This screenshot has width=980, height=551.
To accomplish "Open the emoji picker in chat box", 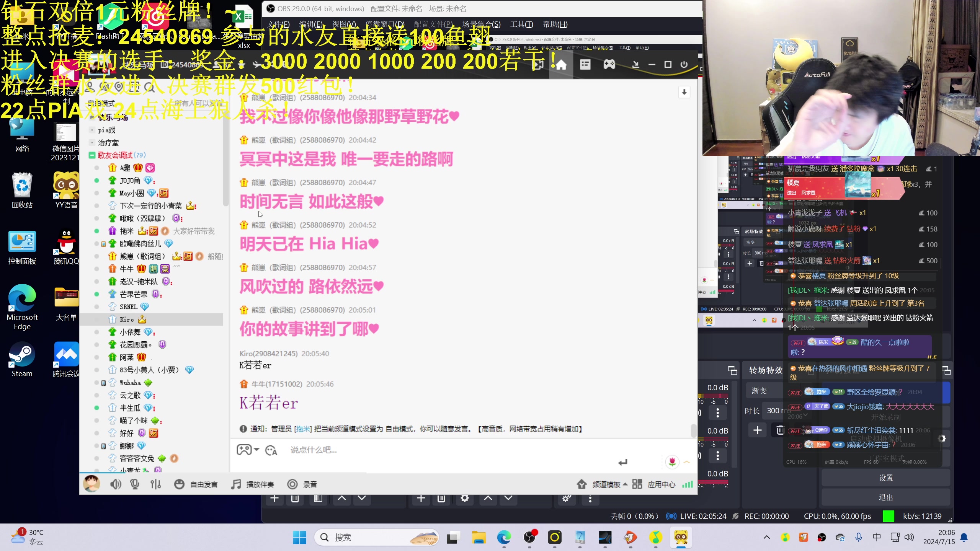I will point(271,450).
